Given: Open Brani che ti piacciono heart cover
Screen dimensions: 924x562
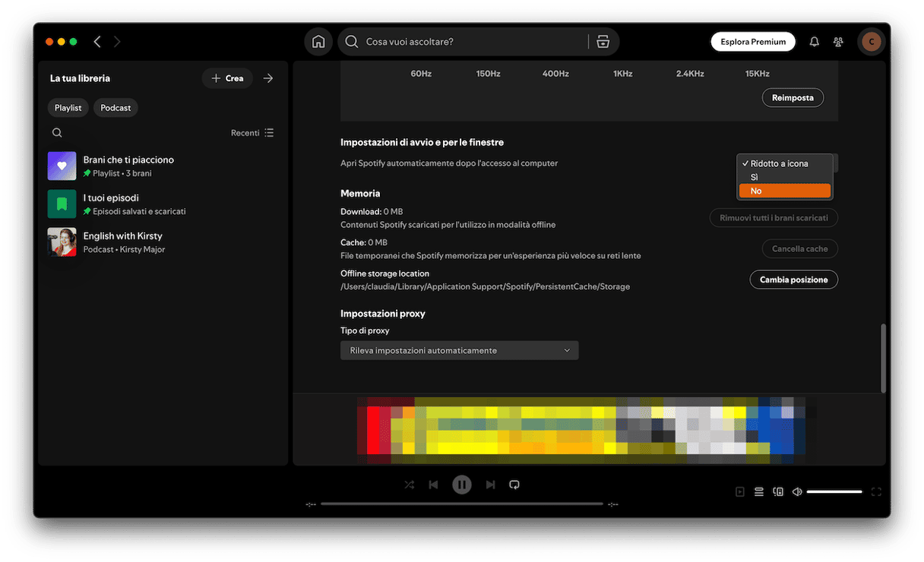Looking at the screenshot, I should point(62,166).
